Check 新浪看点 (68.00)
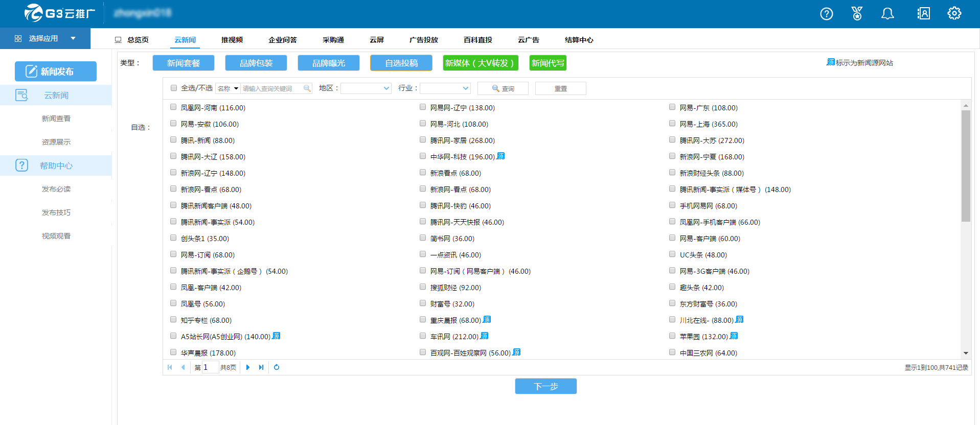 point(423,173)
